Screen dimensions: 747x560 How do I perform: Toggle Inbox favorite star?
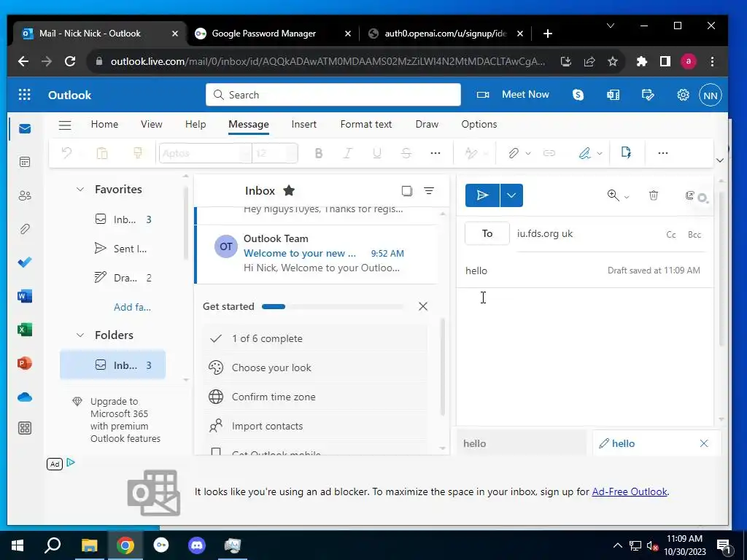[x=289, y=190]
